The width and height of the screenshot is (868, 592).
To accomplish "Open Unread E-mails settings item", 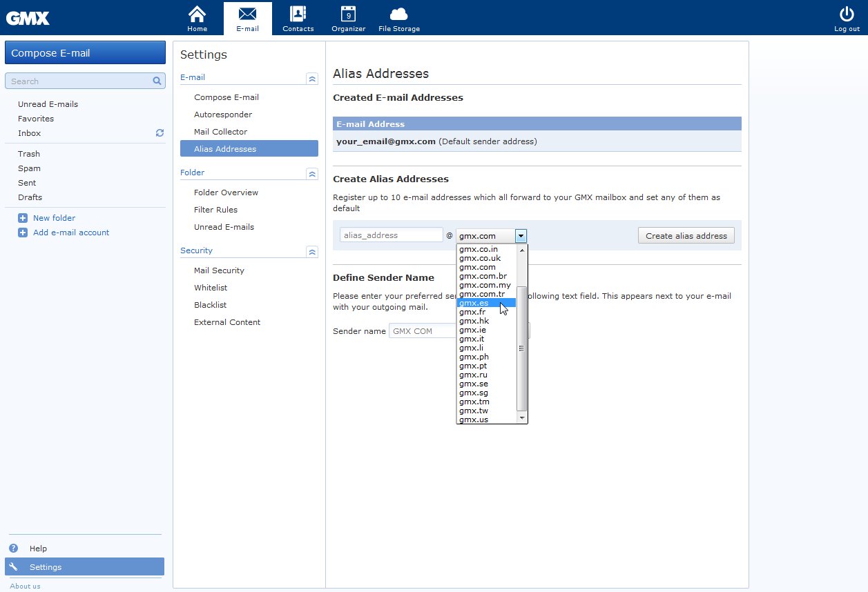I will click(x=224, y=227).
